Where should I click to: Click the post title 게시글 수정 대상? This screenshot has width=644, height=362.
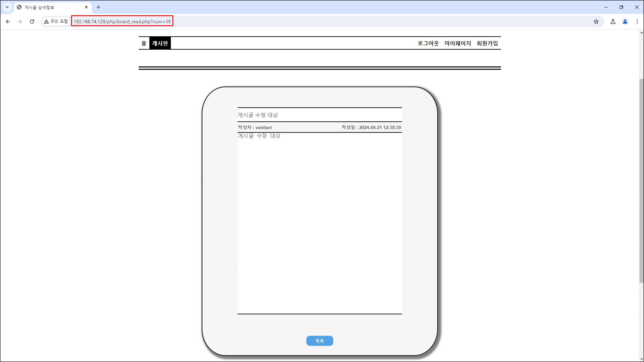(x=257, y=115)
